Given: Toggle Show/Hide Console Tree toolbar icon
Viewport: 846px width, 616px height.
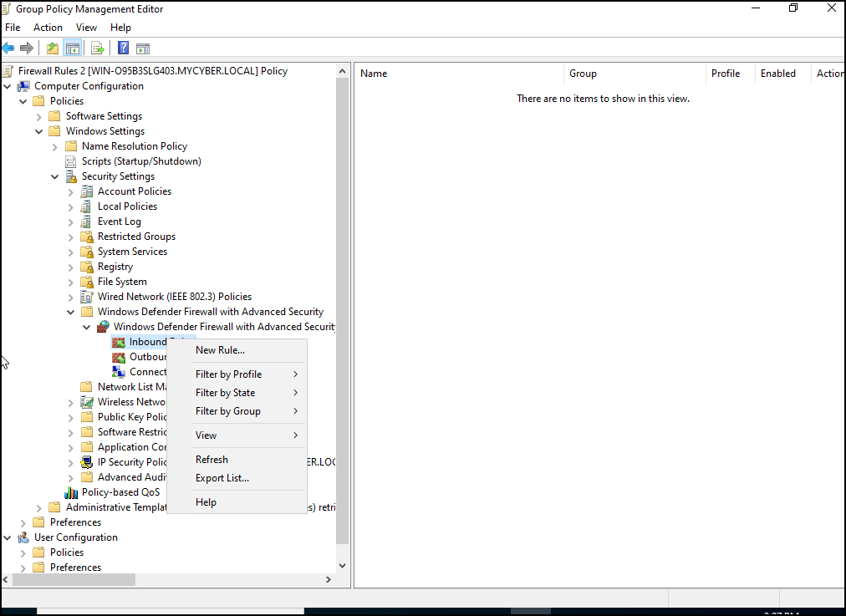Looking at the screenshot, I should (x=72, y=48).
